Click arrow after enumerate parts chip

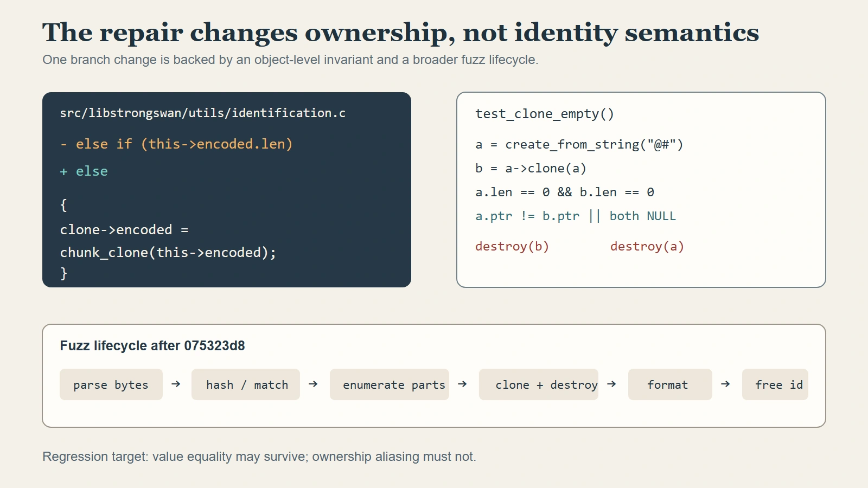[x=462, y=384]
